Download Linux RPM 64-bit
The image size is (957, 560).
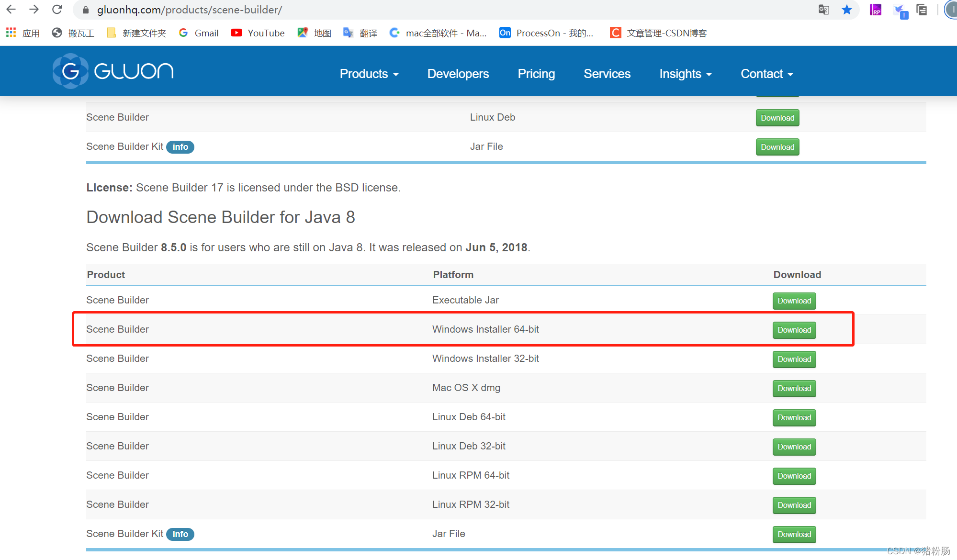click(794, 476)
